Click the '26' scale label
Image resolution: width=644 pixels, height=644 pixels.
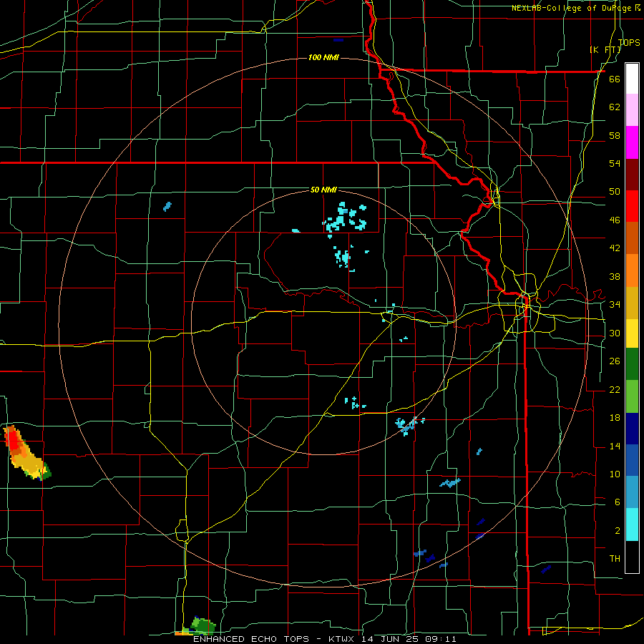click(615, 361)
